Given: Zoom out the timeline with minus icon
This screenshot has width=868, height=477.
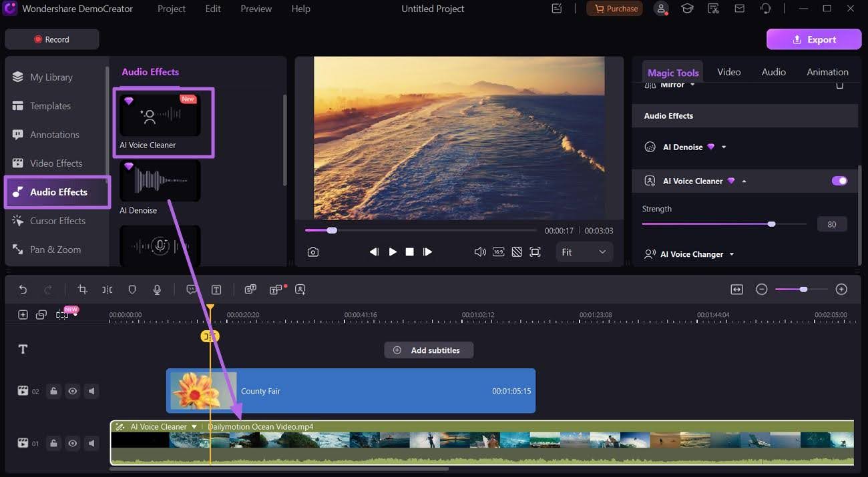Looking at the screenshot, I should 762,289.
